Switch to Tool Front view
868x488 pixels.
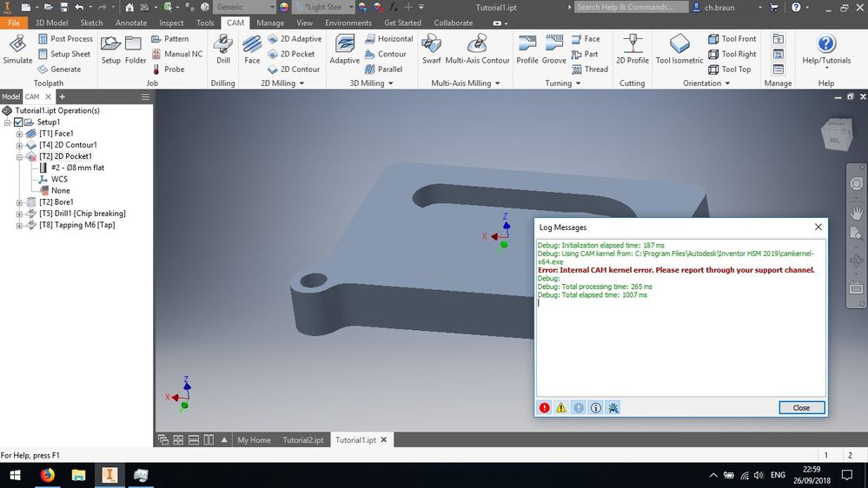732,39
